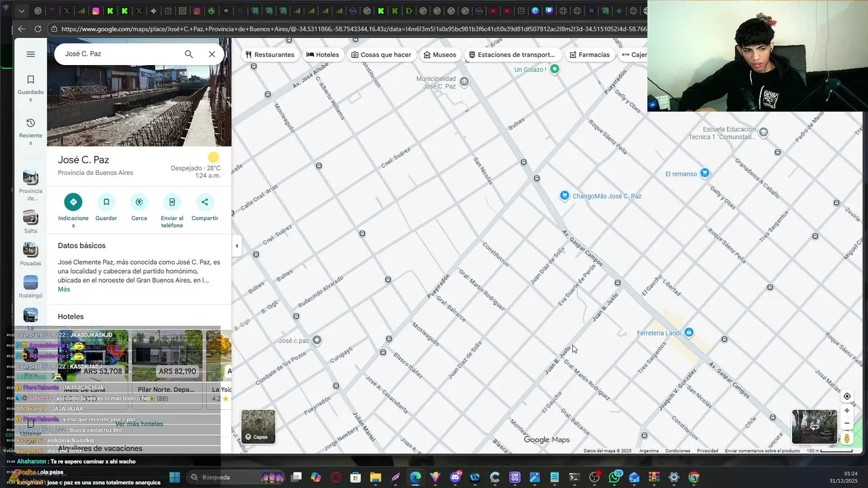Click the Privacidad footer link
The width and height of the screenshot is (868, 488).
[x=707, y=451]
